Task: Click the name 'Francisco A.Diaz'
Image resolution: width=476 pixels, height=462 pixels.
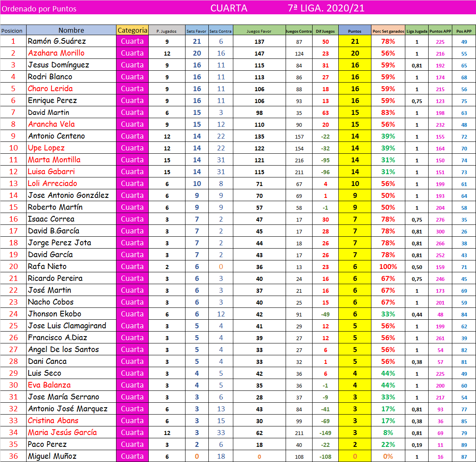Action: (x=58, y=337)
